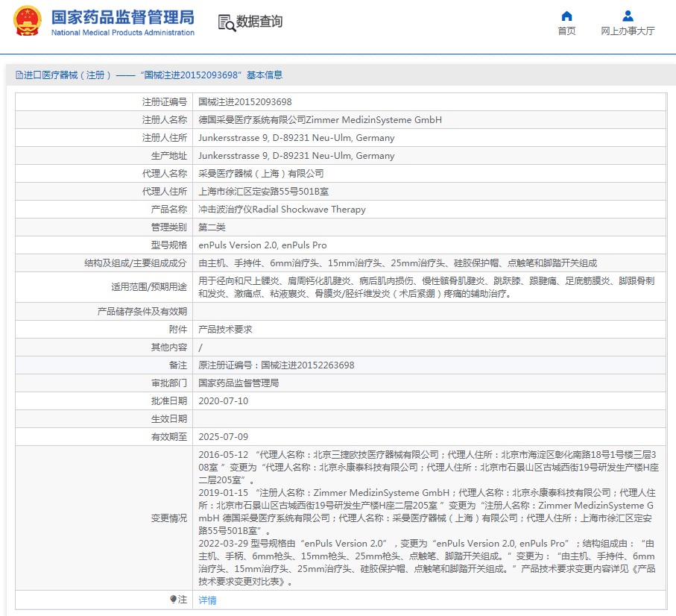Click the 注册人名称 row label
Viewport: 676px width, 616px height.
click(x=165, y=120)
